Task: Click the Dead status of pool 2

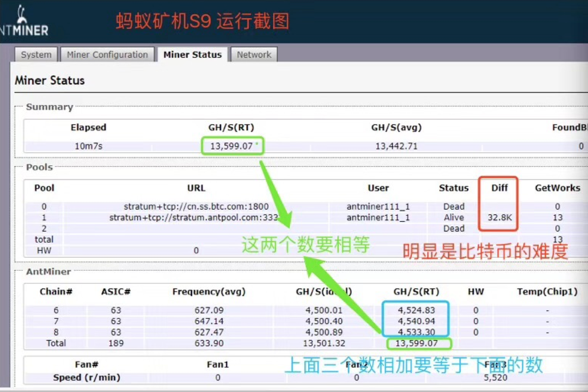Action: tap(454, 228)
